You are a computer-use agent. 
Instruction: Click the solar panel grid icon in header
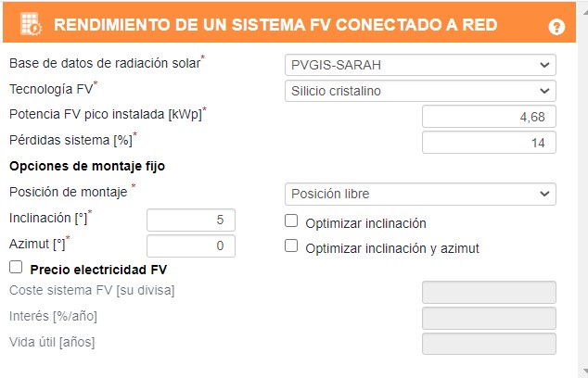click(x=31, y=25)
